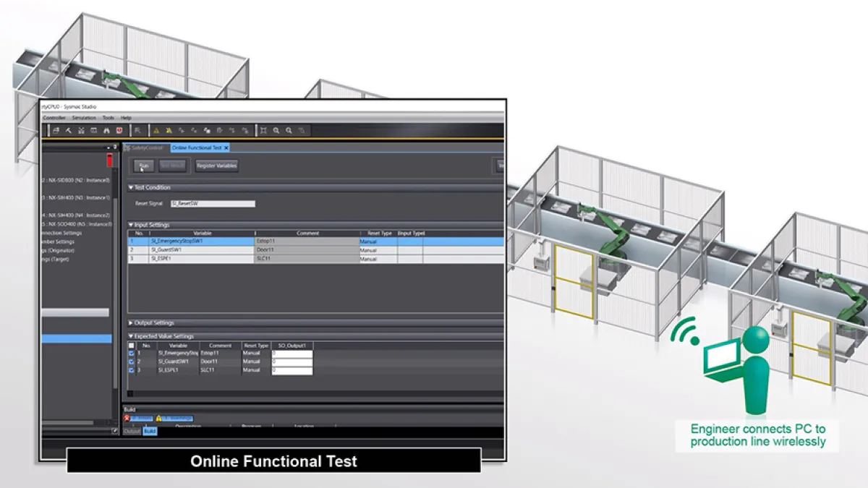Open the Simulation menu
This screenshot has height=488, width=868.
pyautogui.click(x=84, y=117)
